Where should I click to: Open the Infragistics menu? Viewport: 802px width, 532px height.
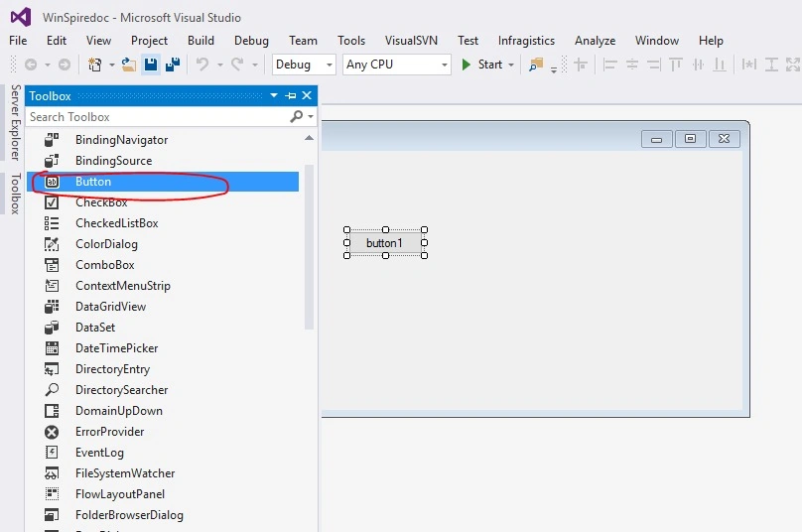tap(526, 41)
